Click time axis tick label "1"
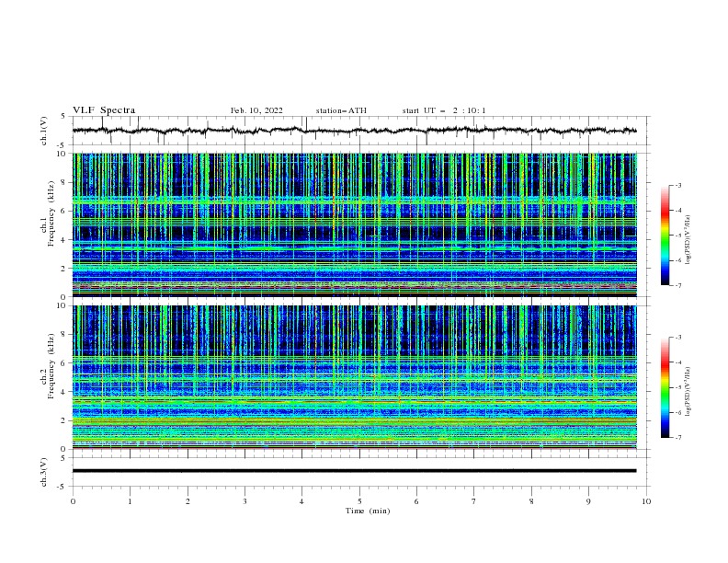This screenshot has height=563, width=728. pos(130,501)
